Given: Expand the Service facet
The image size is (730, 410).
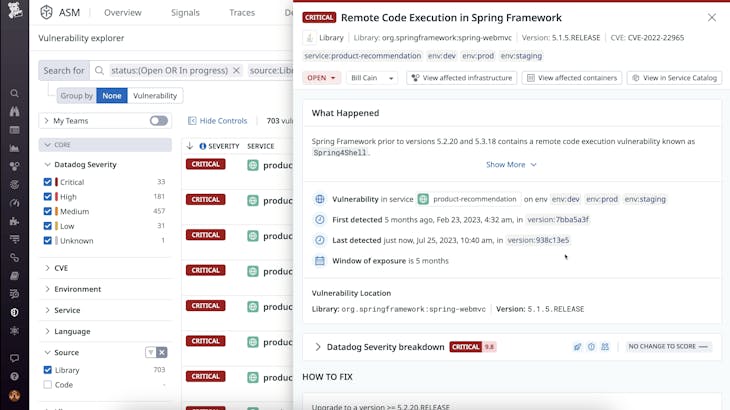Looking at the screenshot, I should 47,310.
